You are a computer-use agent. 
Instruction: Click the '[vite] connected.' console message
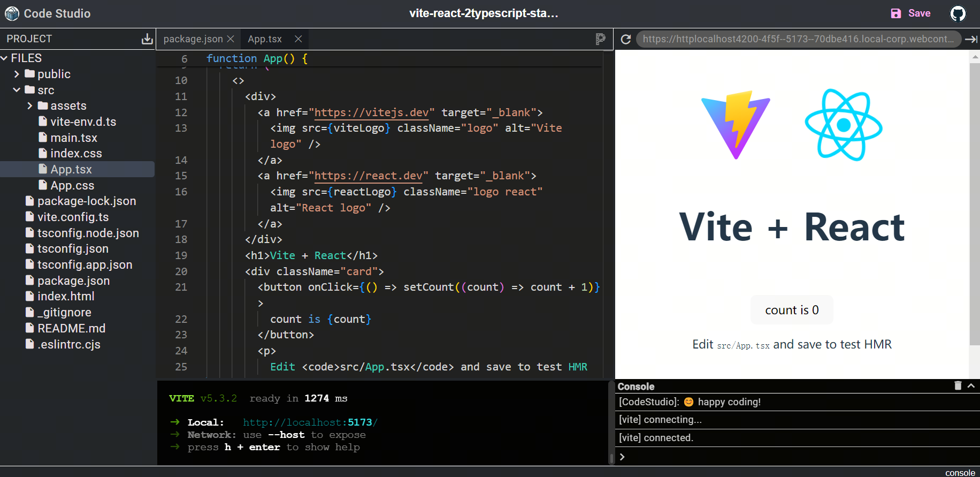[x=656, y=438]
